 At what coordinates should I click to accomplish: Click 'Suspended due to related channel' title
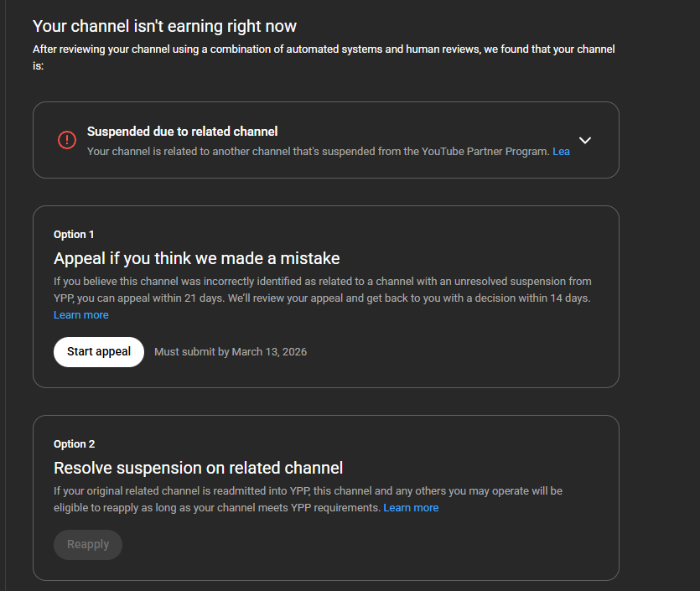[x=182, y=132]
